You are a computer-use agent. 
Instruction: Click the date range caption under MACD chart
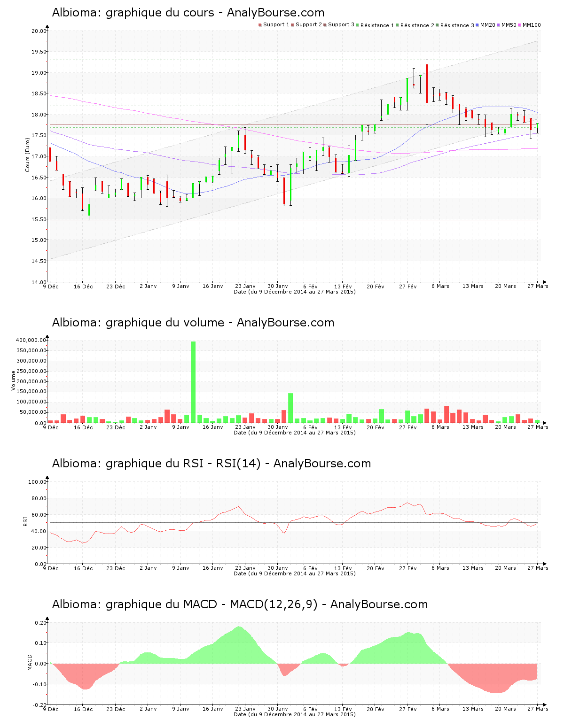295,714
